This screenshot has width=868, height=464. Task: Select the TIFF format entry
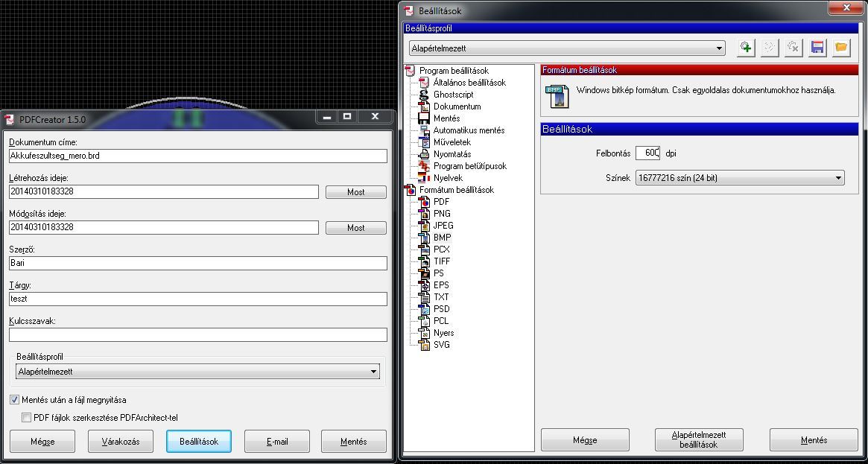442,261
